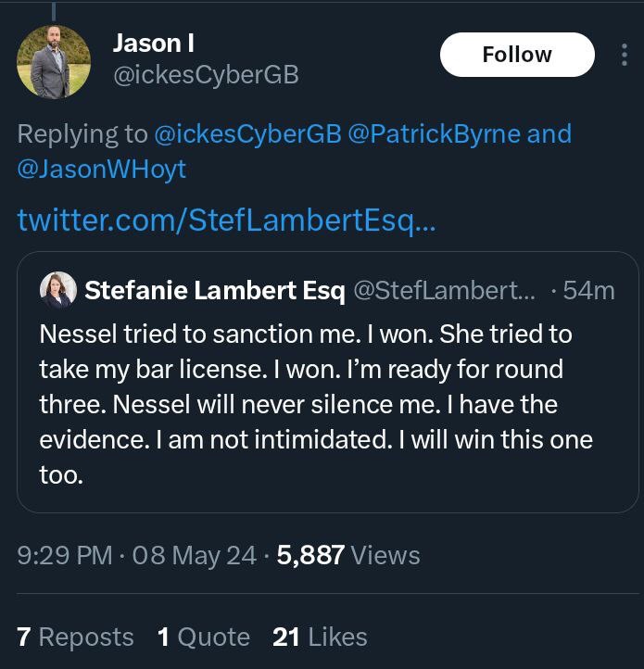Show the 1 Quote list
644x669 pixels.
(x=203, y=637)
